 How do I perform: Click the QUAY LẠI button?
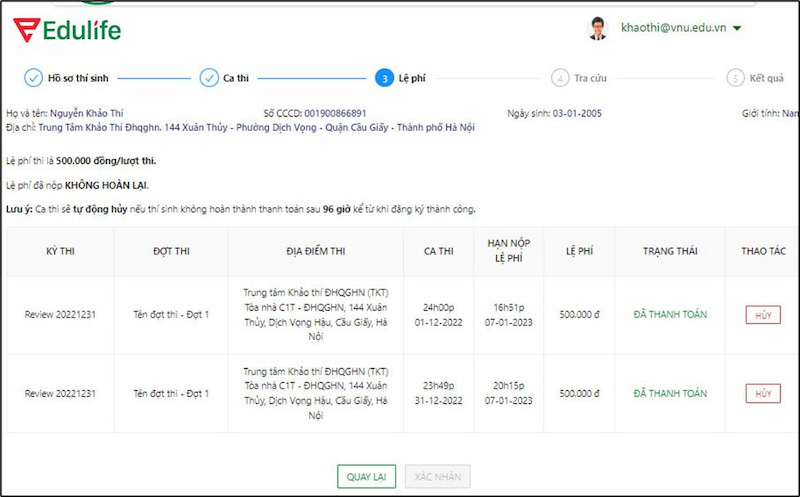click(x=367, y=477)
